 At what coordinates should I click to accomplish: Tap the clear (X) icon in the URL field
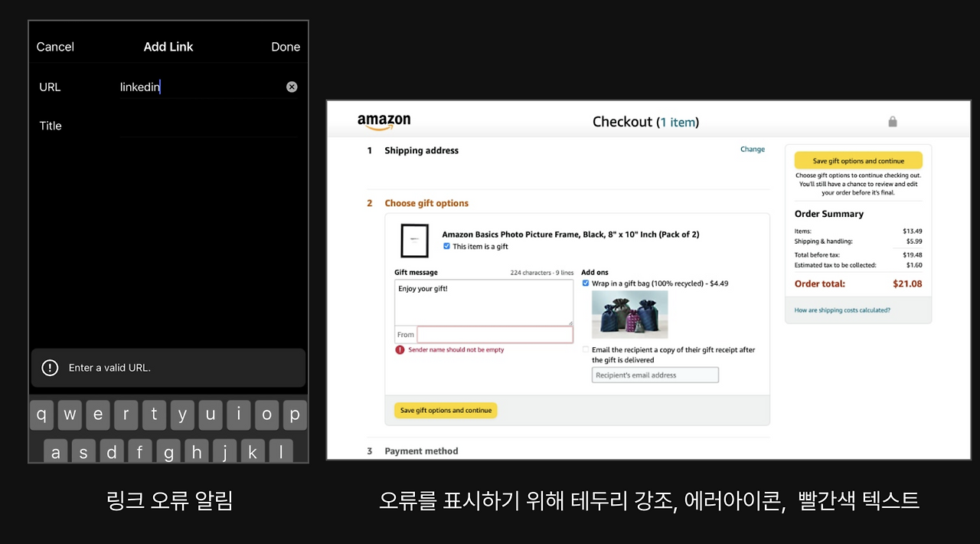292,86
